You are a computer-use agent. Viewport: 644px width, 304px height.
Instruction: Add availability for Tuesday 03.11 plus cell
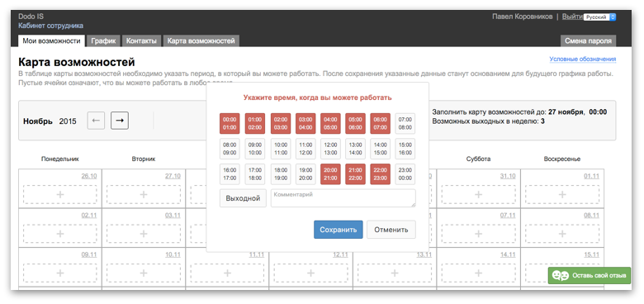click(x=144, y=234)
